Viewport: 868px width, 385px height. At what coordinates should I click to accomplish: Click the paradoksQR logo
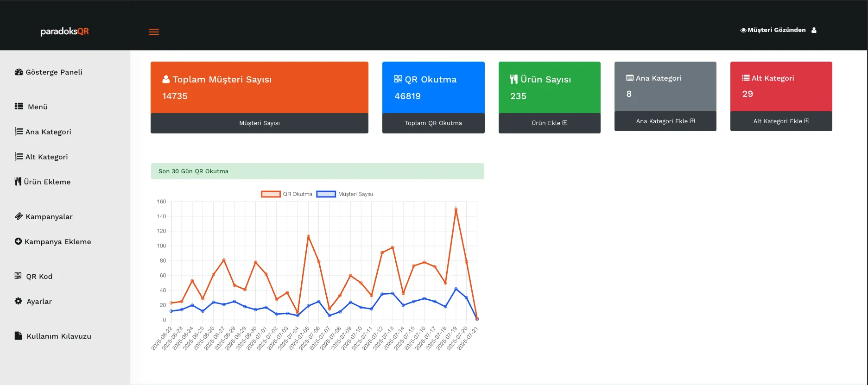tap(64, 32)
